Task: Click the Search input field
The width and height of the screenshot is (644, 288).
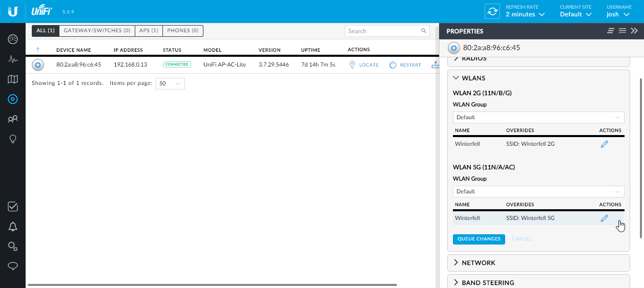Action: click(x=387, y=31)
